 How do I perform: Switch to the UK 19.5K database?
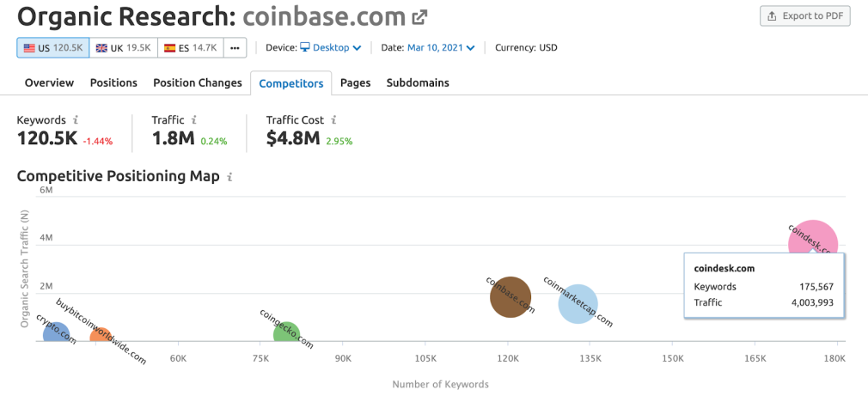tap(125, 48)
